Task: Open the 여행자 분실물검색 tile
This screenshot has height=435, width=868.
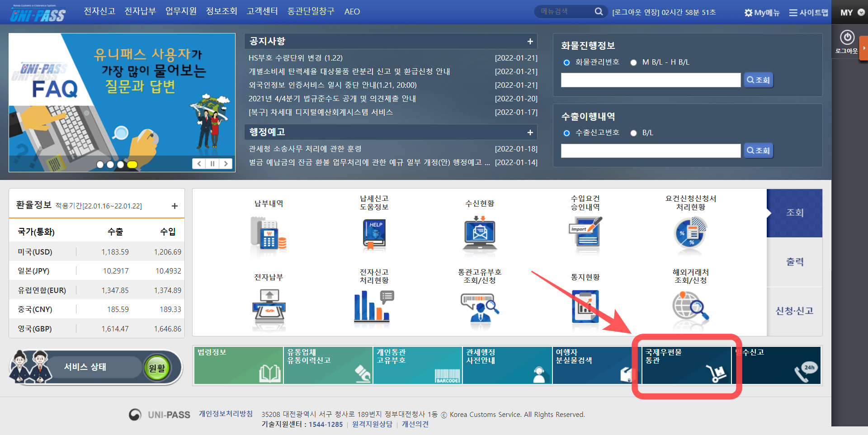Action: 597,365
